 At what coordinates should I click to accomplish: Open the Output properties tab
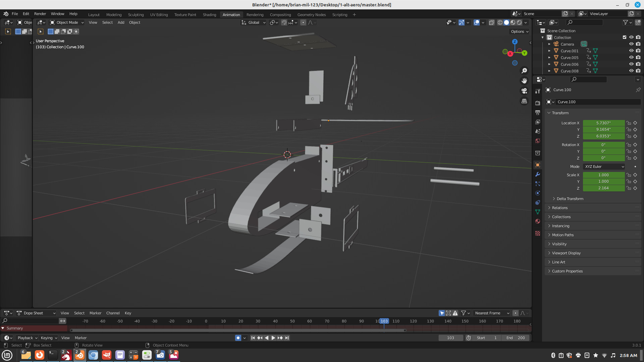tap(538, 112)
